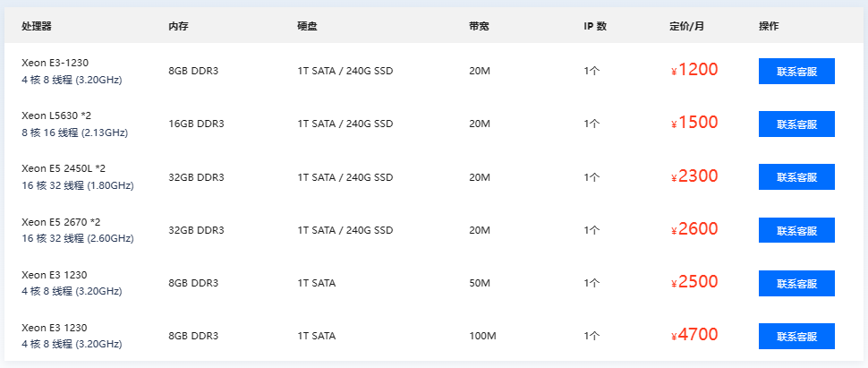Contact support for Xeon E3-1230 ¥1200 plan
The width and height of the screenshot is (868, 368).
796,71
